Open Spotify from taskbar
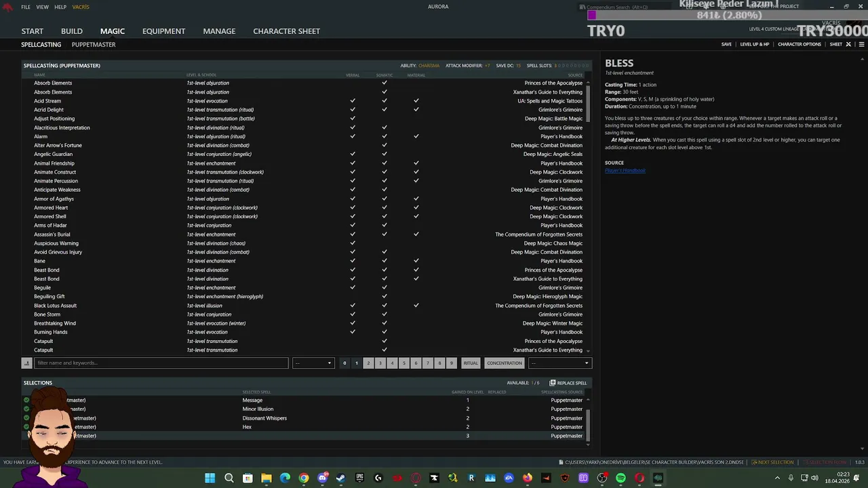The image size is (868, 488). click(620, 478)
